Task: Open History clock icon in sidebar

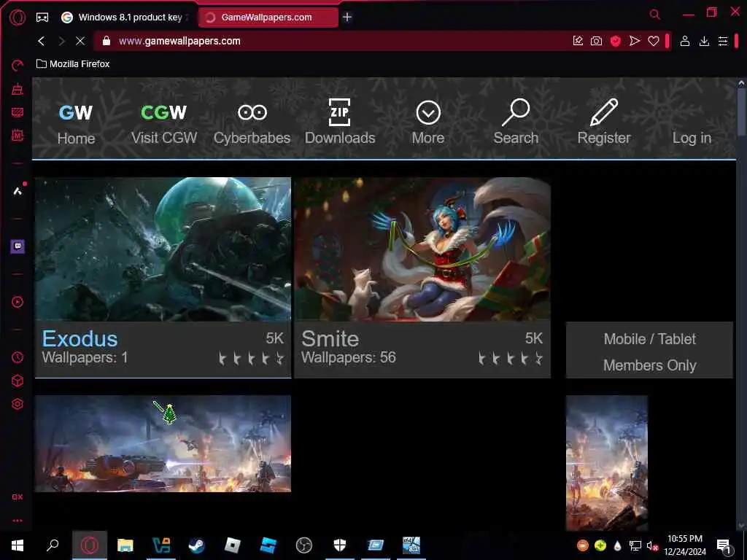Action: 18,357
